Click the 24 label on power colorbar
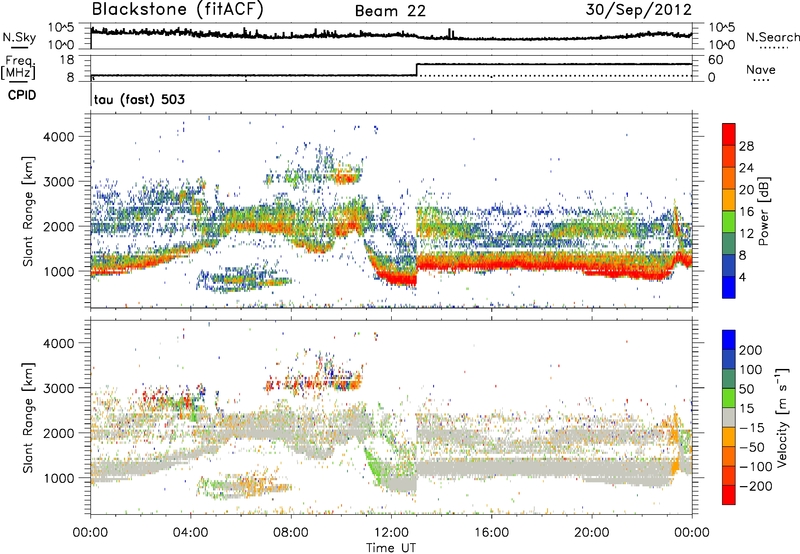This screenshot has width=800, height=554. 746,168
